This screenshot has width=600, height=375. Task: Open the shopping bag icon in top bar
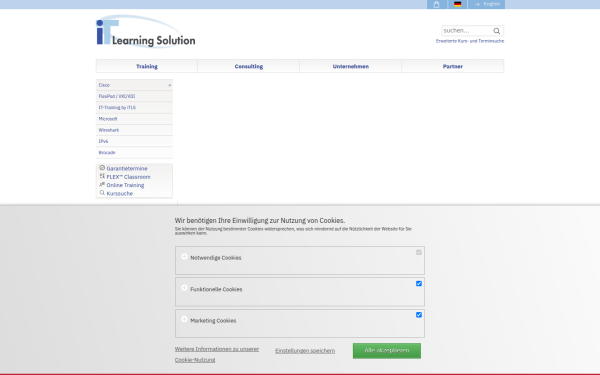pyautogui.click(x=437, y=4)
